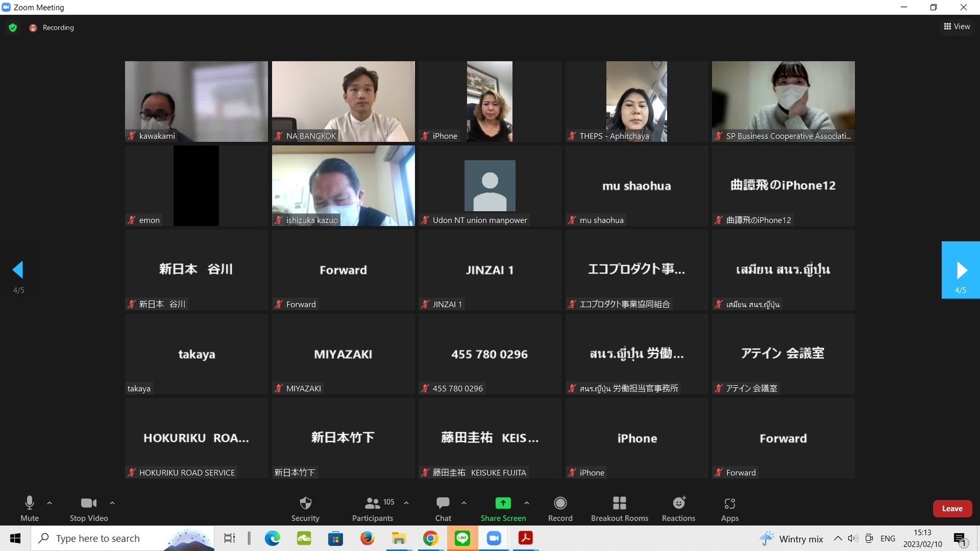Open Breakout Rooms
The width and height of the screenshot is (980, 551).
point(619,509)
